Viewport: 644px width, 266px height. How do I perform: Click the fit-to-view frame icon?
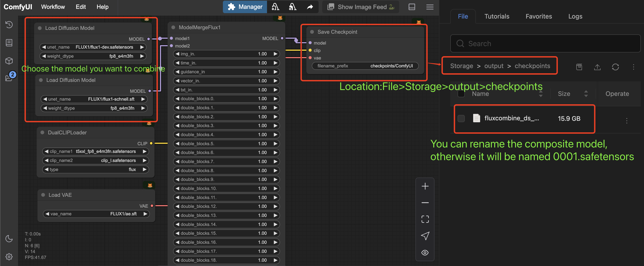[x=425, y=219]
